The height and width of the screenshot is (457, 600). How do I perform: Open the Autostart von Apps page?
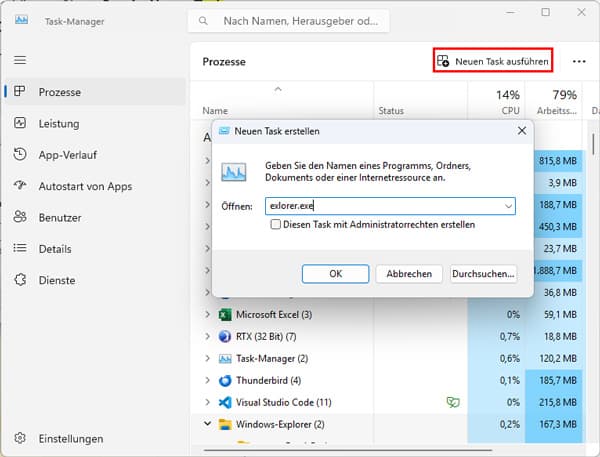pyautogui.click(x=95, y=186)
